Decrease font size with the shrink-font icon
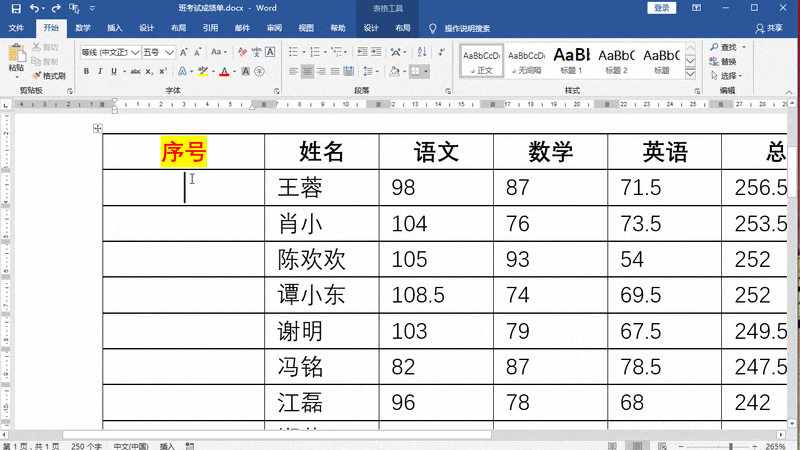The height and width of the screenshot is (450, 800). tap(197, 52)
